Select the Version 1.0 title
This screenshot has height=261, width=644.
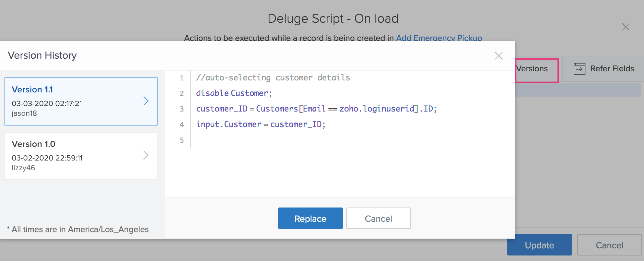(x=33, y=144)
